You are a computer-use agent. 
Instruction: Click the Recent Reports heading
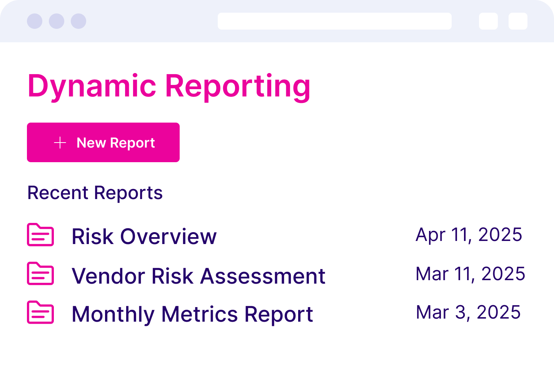point(95,193)
